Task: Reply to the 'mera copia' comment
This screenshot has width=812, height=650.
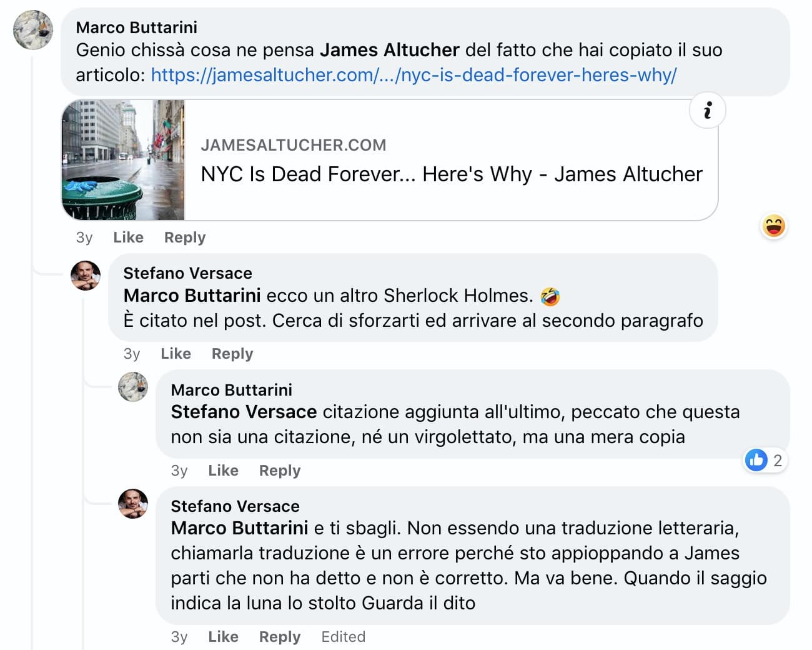Action: click(280, 471)
